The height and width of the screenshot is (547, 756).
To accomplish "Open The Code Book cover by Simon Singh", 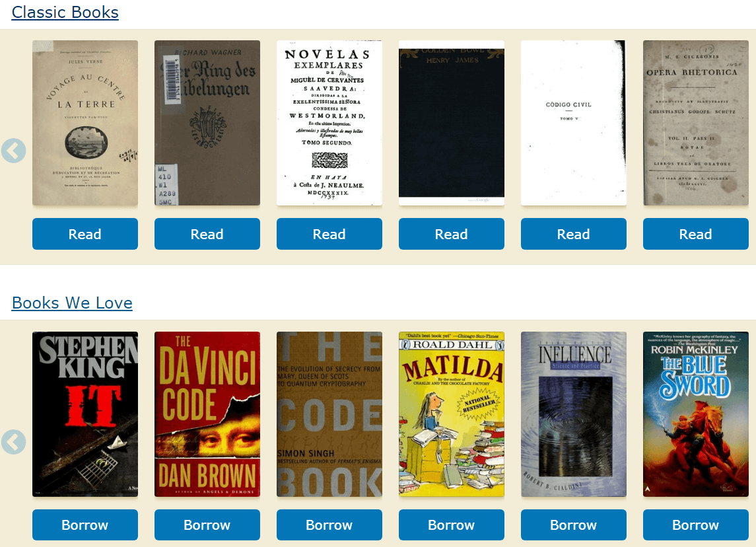I will tap(329, 414).
